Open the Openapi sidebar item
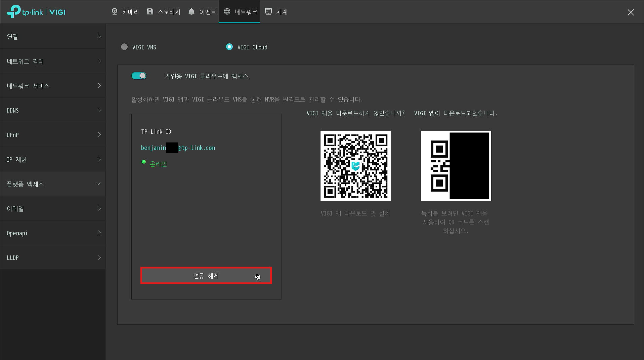Screen dimensions: 644x360 click(x=53, y=233)
